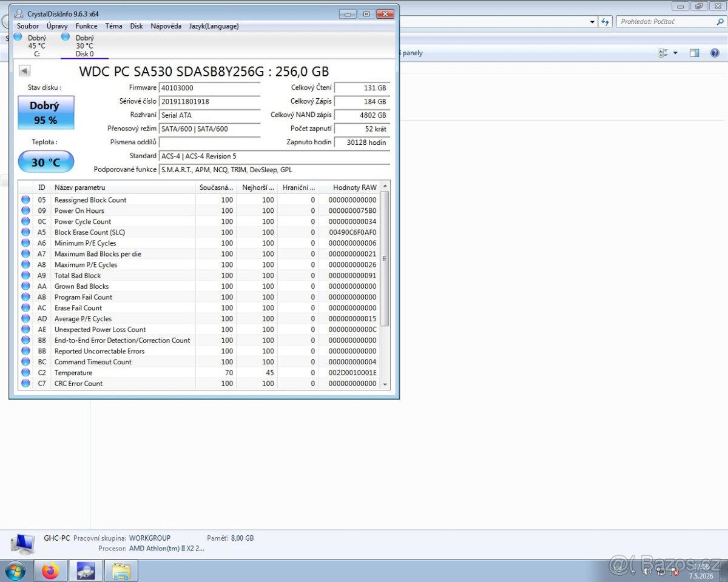Open the Úpravy menu
Image resolution: width=728 pixels, height=582 pixels.
57,26
